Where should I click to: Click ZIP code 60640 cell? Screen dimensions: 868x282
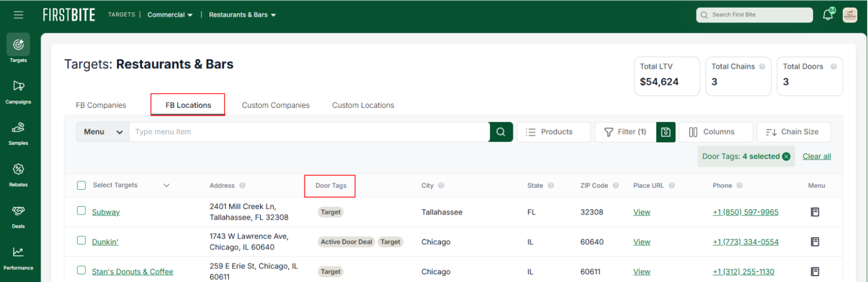(592, 242)
